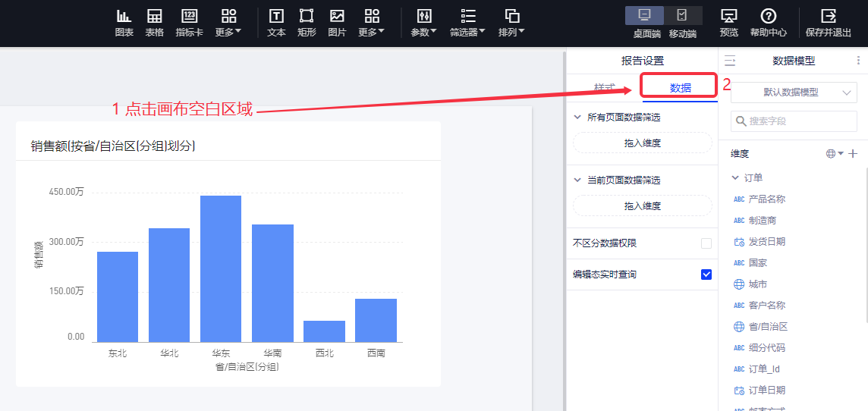Viewport: 868px width, 411px height.
Task: Expand the 筛选器 filter dropdown menu
Action: (x=468, y=23)
